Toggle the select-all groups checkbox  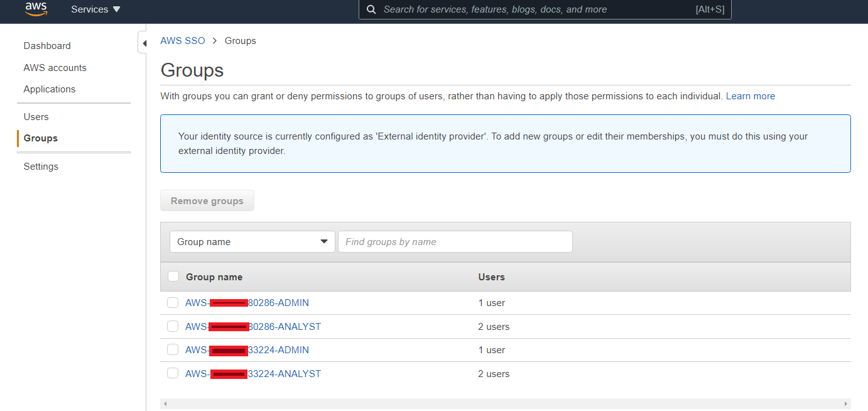pos(173,277)
